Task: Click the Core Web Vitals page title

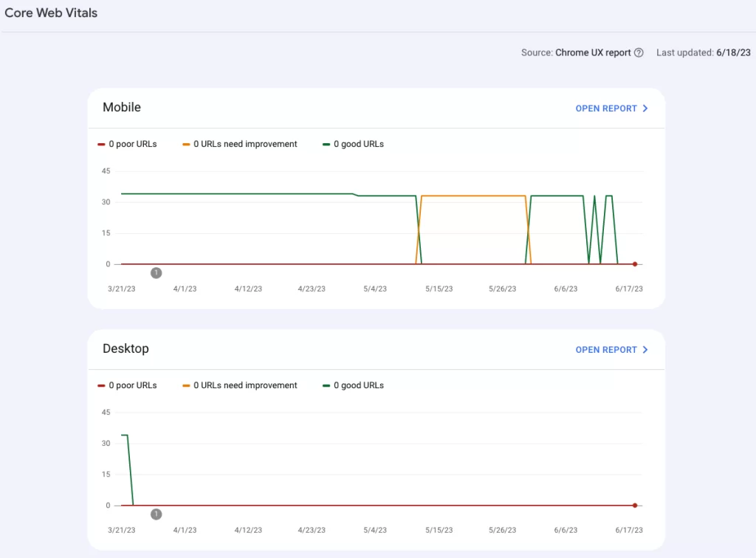Action: pyautogui.click(x=51, y=13)
